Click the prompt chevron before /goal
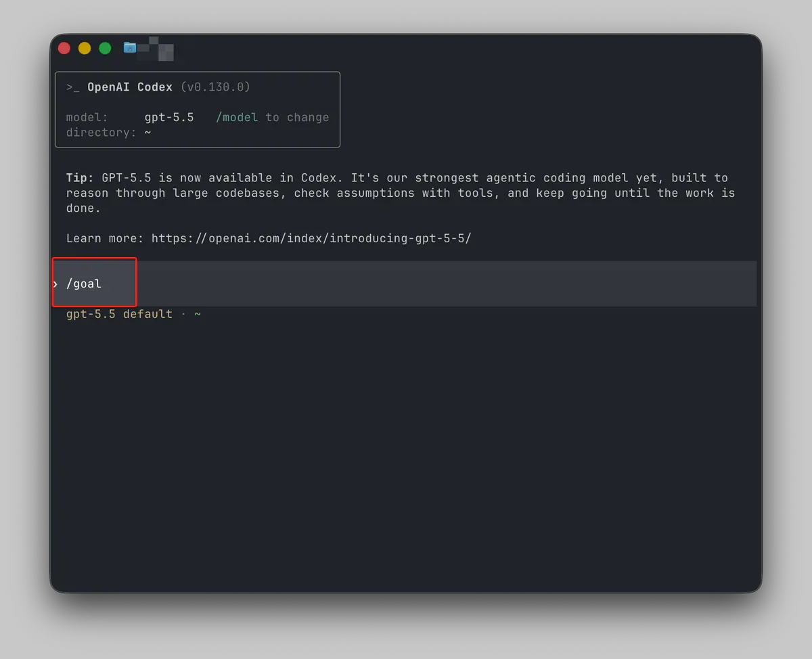 click(55, 284)
